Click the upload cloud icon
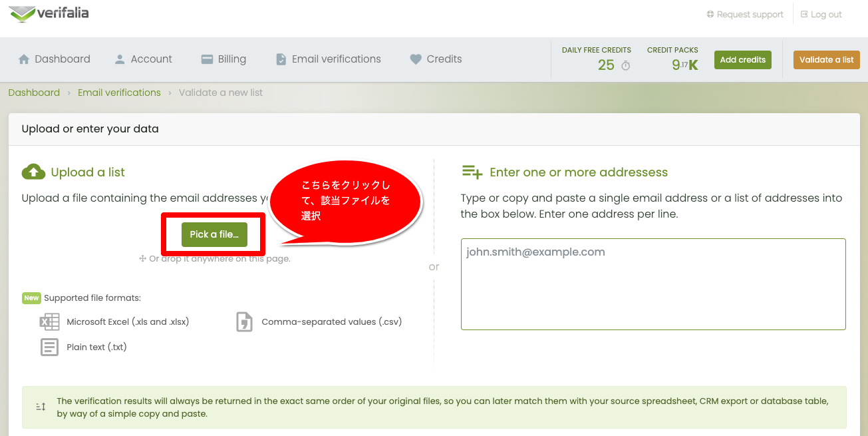The image size is (868, 436). tap(33, 172)
